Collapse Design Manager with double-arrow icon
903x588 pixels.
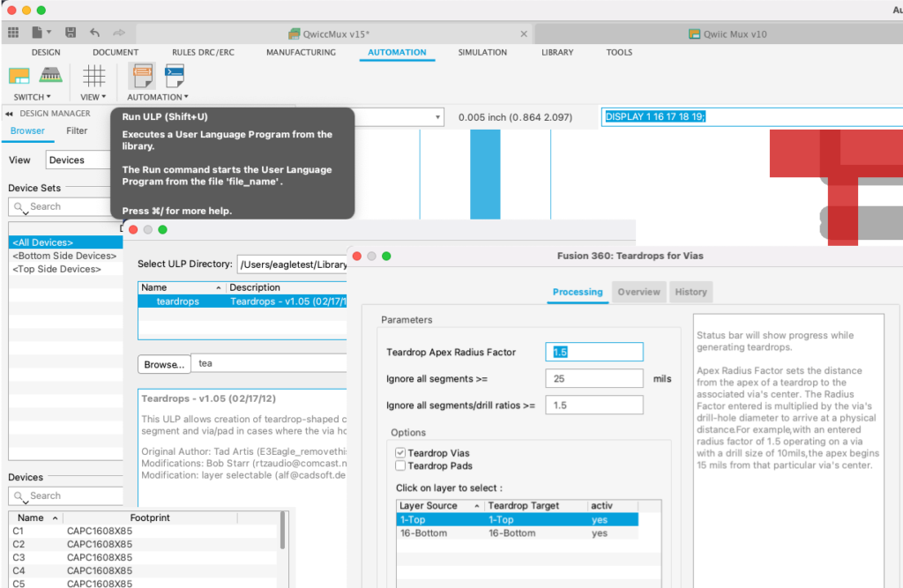click(x=9, y=114)
